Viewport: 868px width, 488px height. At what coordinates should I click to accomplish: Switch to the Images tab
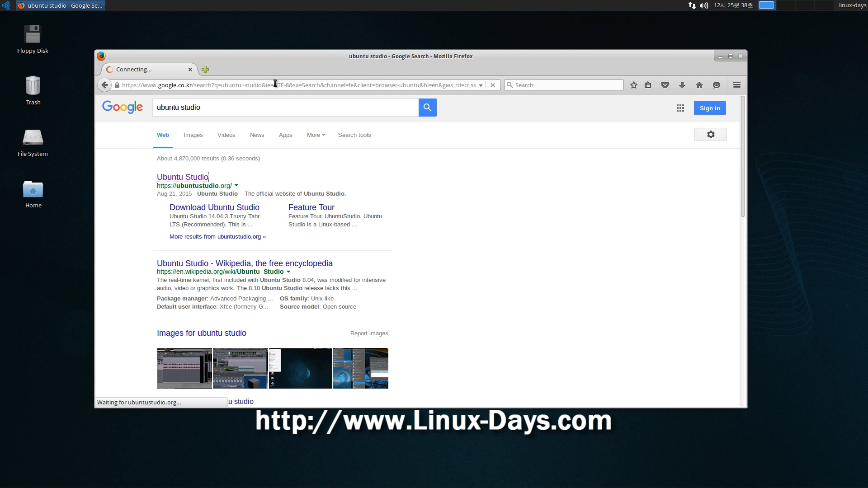coord(193,135)
